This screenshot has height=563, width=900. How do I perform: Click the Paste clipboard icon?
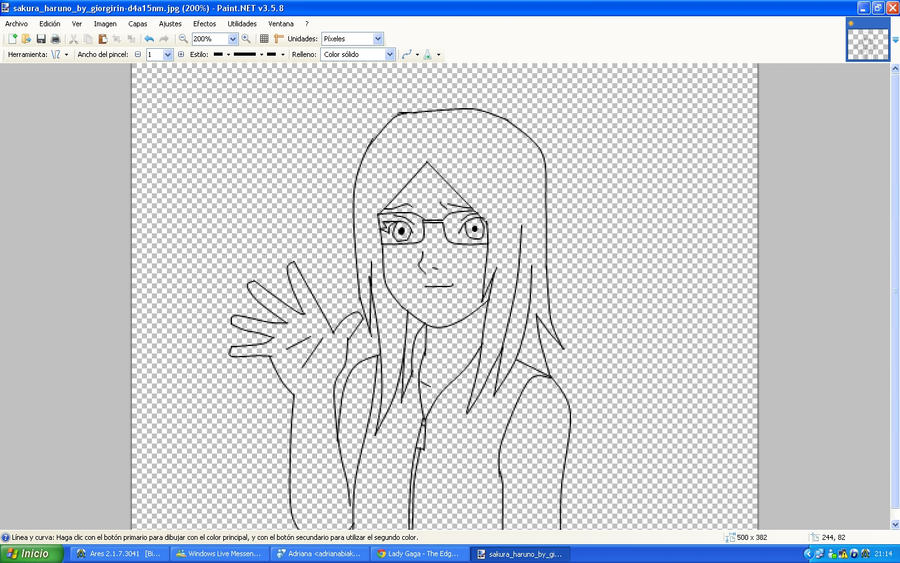point(103,39)
